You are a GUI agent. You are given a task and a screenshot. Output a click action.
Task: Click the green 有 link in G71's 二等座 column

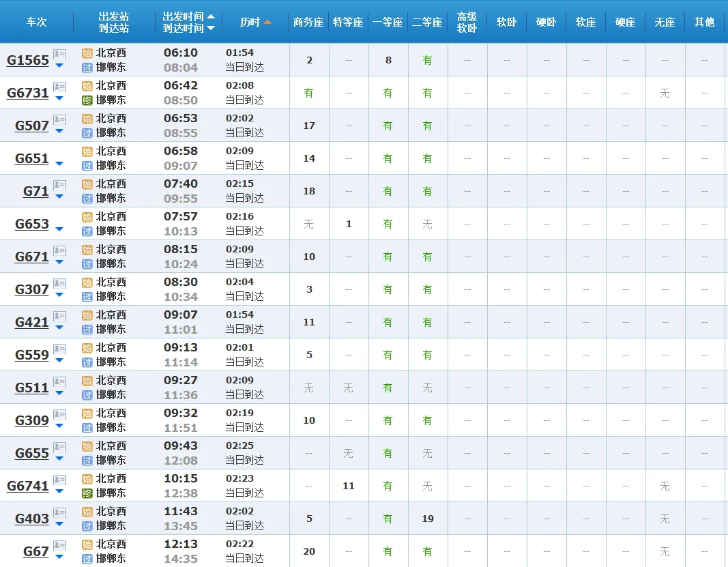427,191
